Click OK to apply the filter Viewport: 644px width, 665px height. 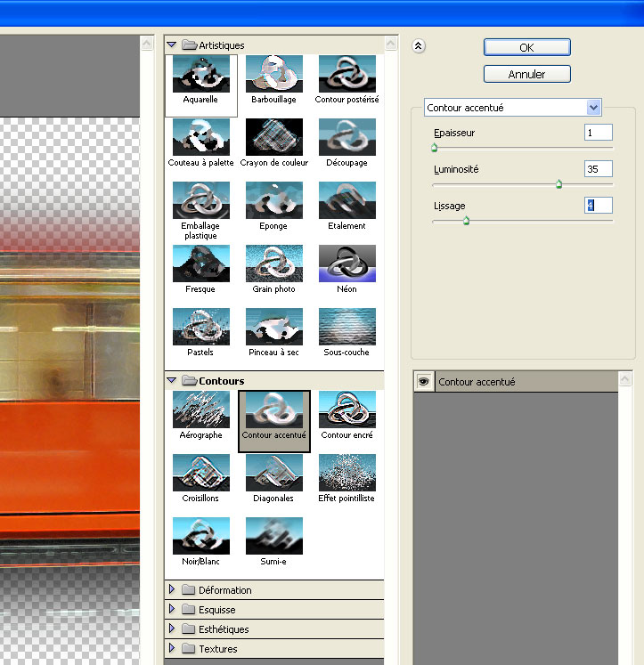coord(527,47)
